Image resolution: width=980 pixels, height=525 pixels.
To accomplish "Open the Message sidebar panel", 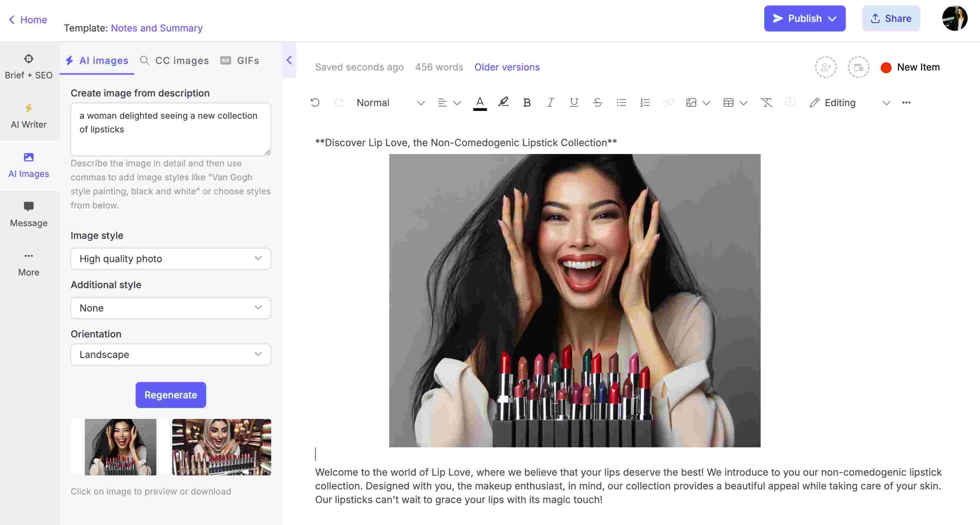I will click(x=28, y=215).
